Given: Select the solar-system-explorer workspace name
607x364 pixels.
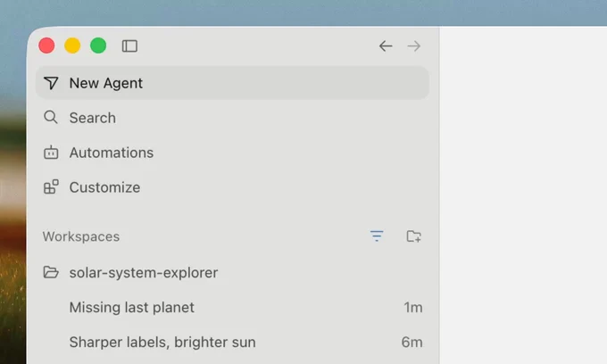Looking at the screenshot, I should tap(144, 273).
